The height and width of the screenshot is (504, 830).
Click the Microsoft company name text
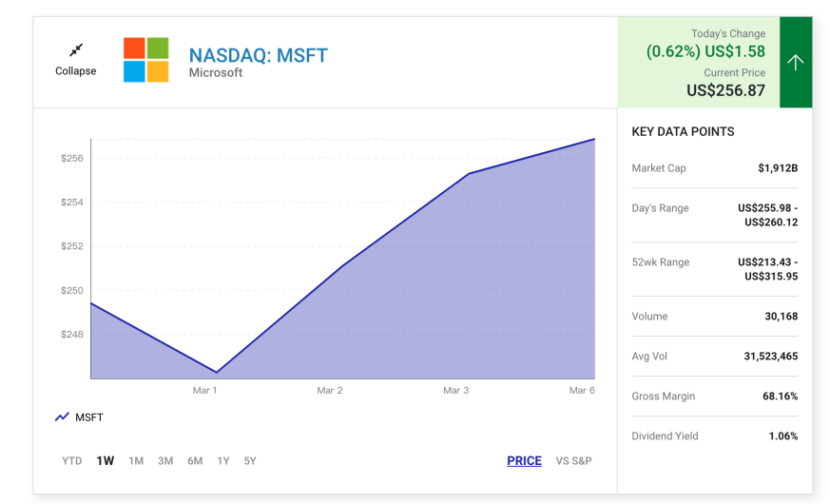click(x=216, y=73)
